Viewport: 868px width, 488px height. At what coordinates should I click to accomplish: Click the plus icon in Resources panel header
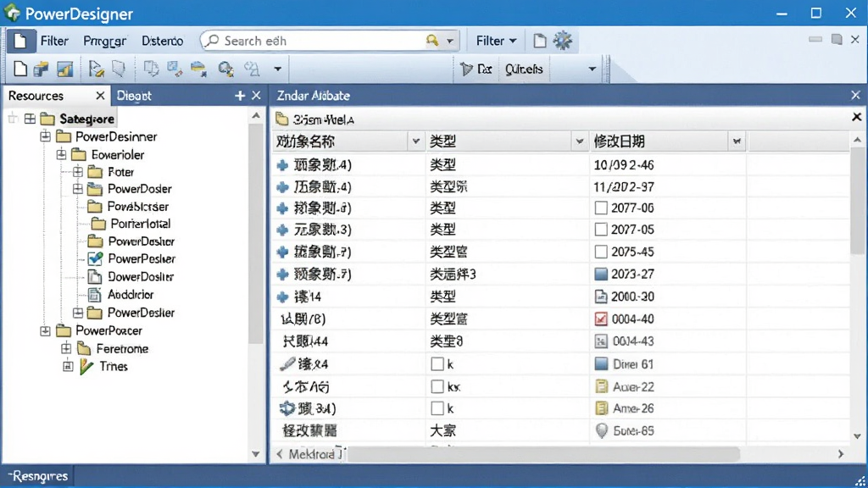(240, 96)
